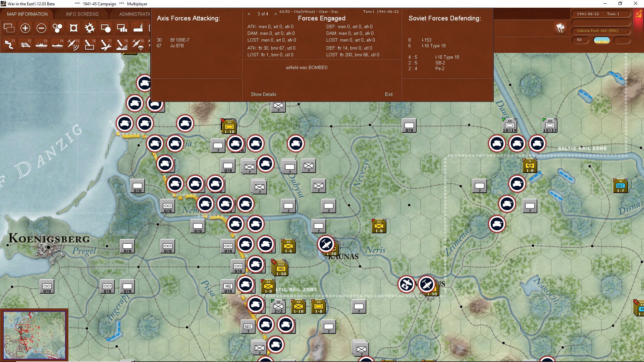The height and width of the screenshot is (362, 644).
Task: Select grey HQ counter labeled 0?0
Action: 228,286
